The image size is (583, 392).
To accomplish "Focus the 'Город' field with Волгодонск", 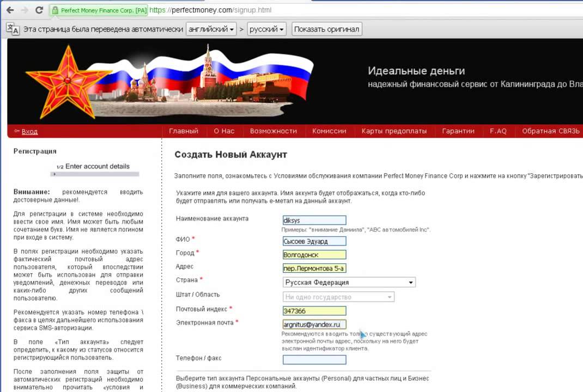I will 314,254.
